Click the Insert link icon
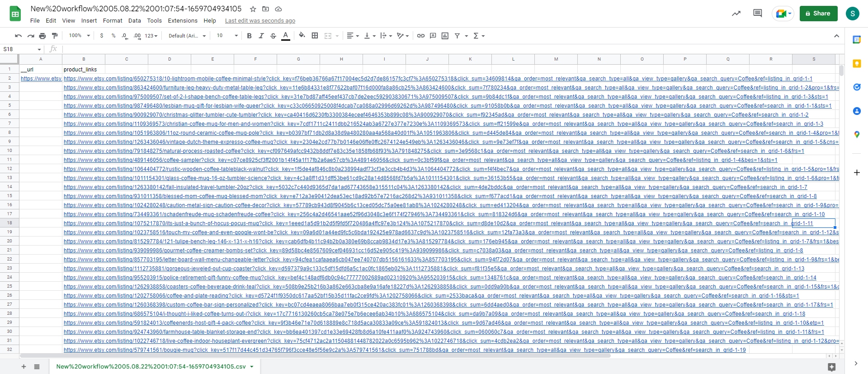 click(x=420, y=36)
